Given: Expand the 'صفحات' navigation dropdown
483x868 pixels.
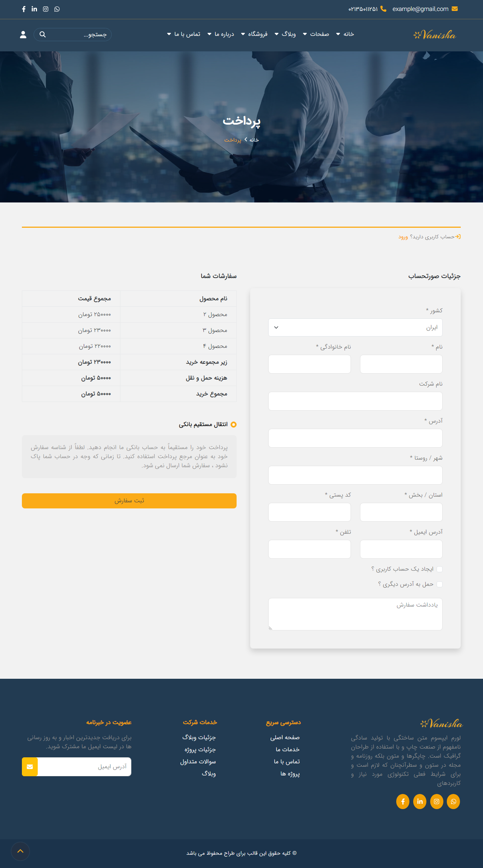Looking at the screenshot, I should [316, 34].
